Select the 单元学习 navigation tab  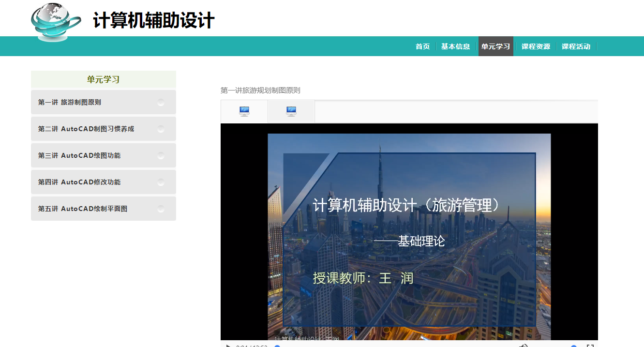[x=495, y=46]
